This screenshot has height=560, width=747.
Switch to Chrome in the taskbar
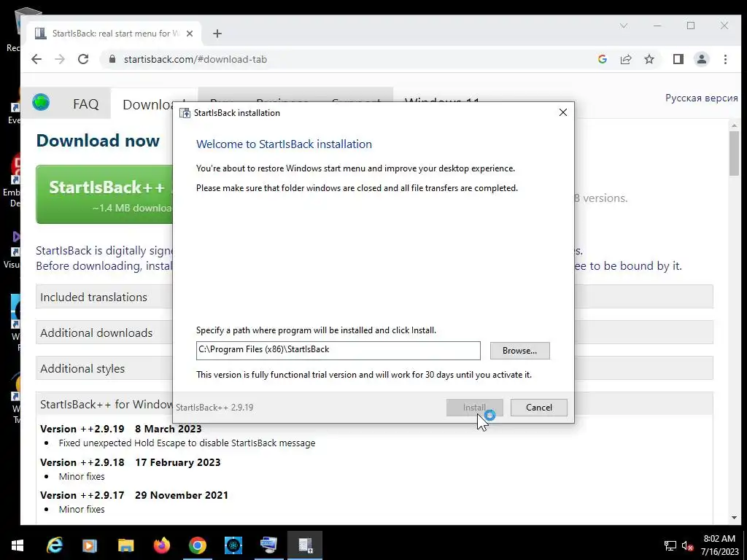click(197, 545)
